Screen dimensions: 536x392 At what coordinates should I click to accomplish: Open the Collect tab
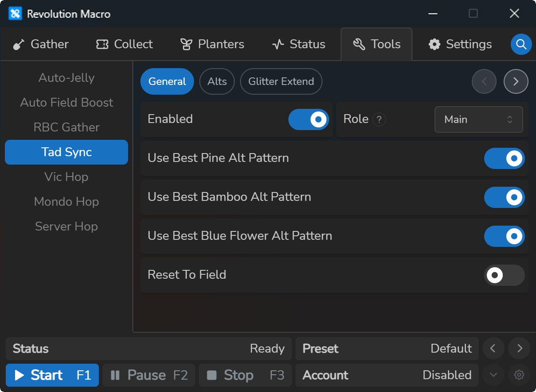click(x=124, y=44)
